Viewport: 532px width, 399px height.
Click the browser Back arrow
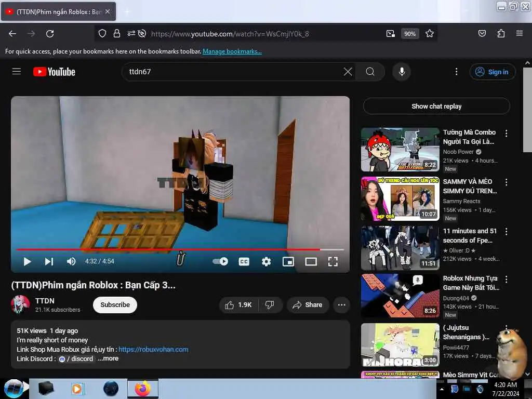point(12,34)
